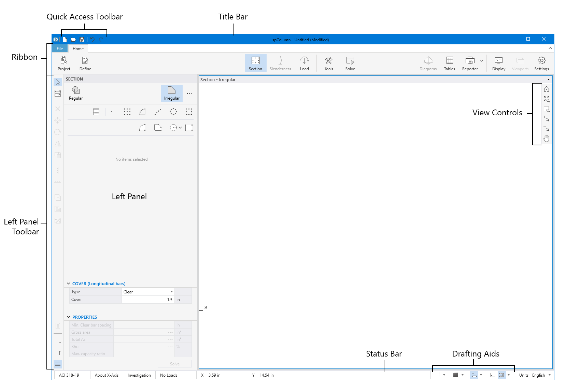Viewport: 566px width, 392px height.
Task: Open Settings gear in the ribbon
Action: (541, 63)
